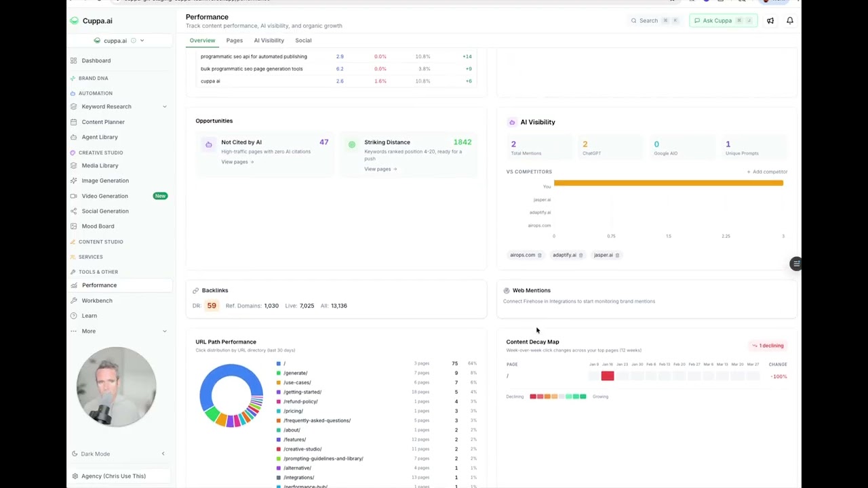
Task: Click the 1 declining badge
Action: coord(768,346)
